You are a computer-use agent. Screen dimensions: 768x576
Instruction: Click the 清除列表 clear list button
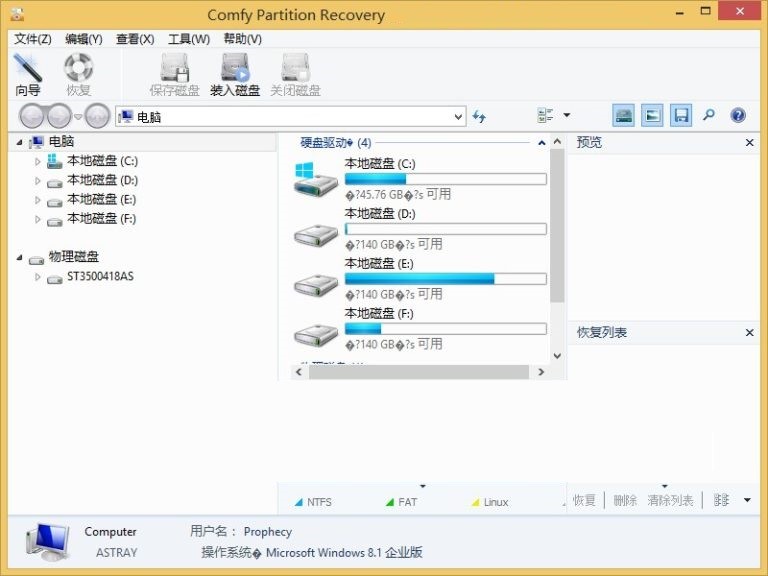tap(670, 500)
